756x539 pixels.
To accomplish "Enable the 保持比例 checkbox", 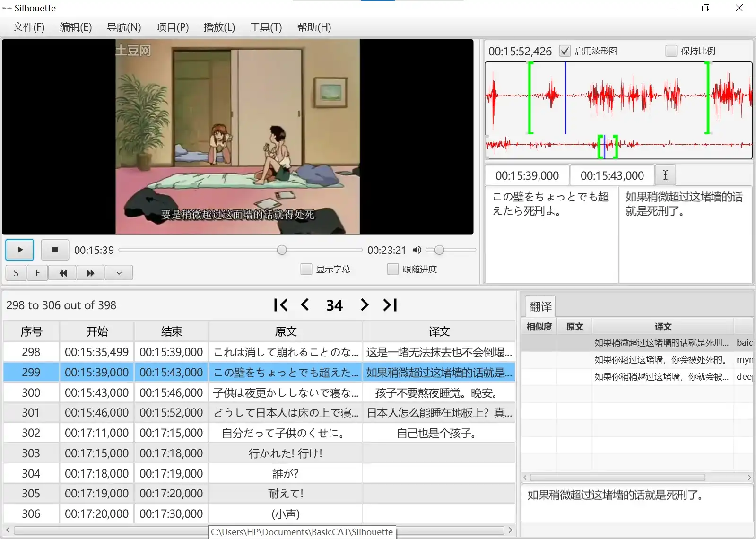I will [671, 51].
